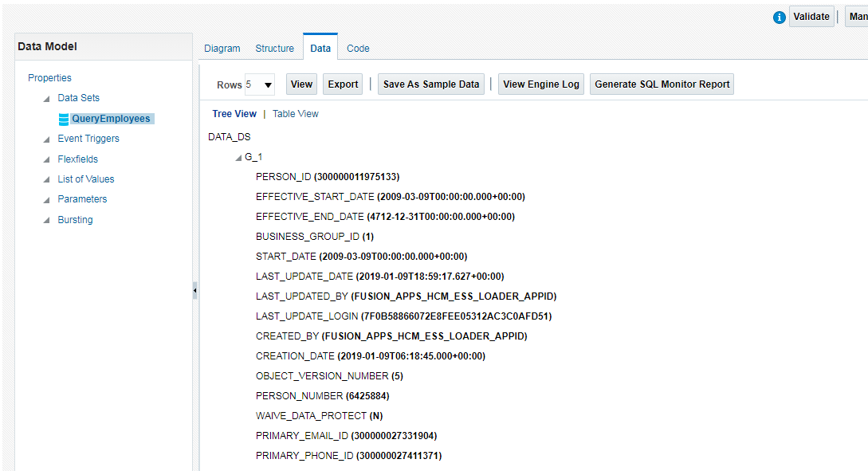Expand the Flexfields node arrow
The image size is (868, 471).
point(46,159)
